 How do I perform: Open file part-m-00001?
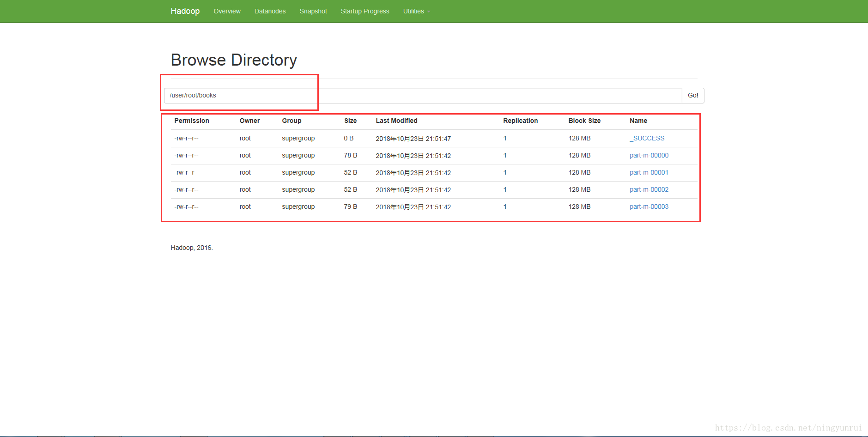(649, 172)
